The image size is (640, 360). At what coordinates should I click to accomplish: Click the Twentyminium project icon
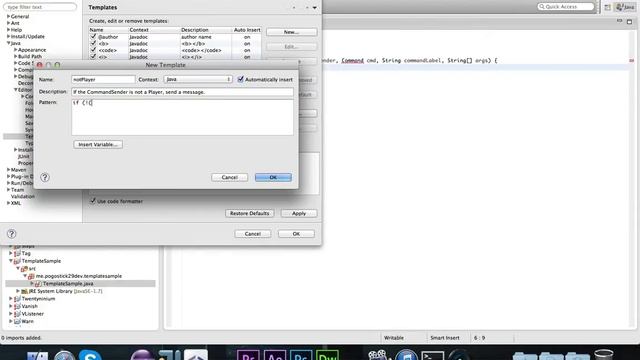(x=17, y=299)
